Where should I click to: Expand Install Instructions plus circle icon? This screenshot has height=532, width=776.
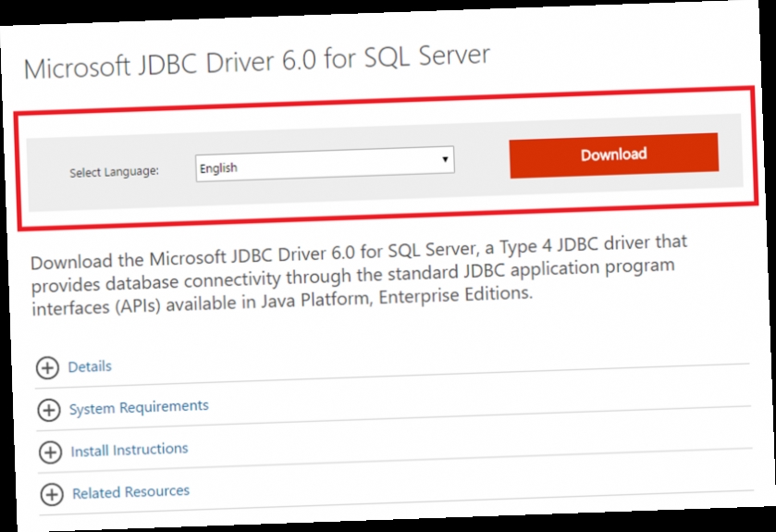coord(51,452)
